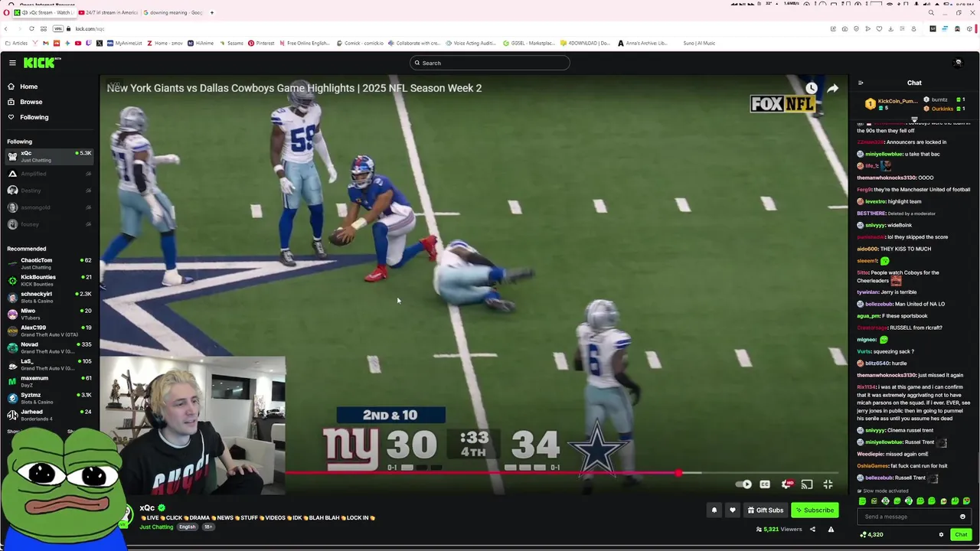This screenshot has height=551, width=980.
Task: Open video quality settings gear
Action: coord(786,484)
